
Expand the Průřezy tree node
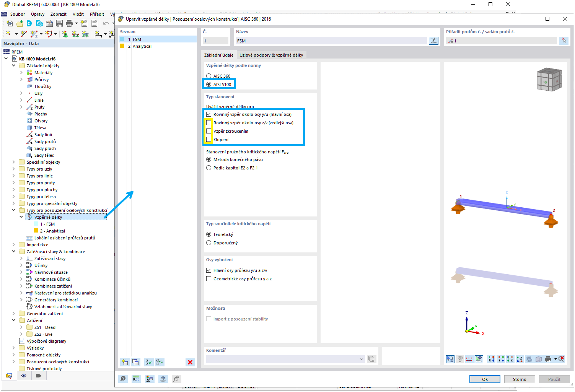(22, 79)
